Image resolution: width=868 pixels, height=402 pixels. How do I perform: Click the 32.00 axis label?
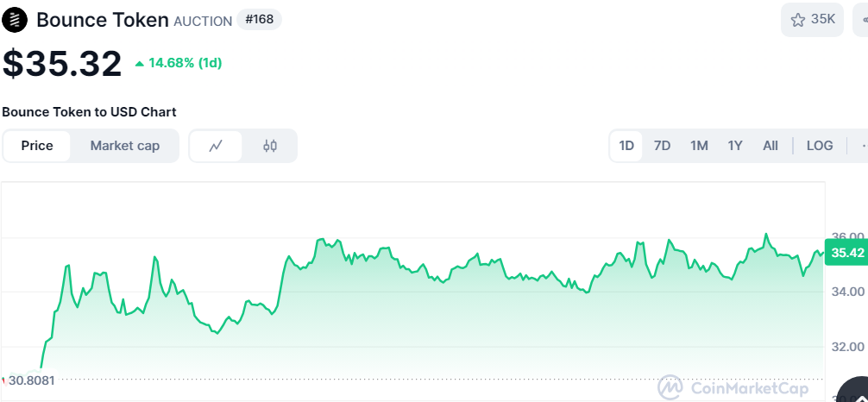(x=847, y=347)
